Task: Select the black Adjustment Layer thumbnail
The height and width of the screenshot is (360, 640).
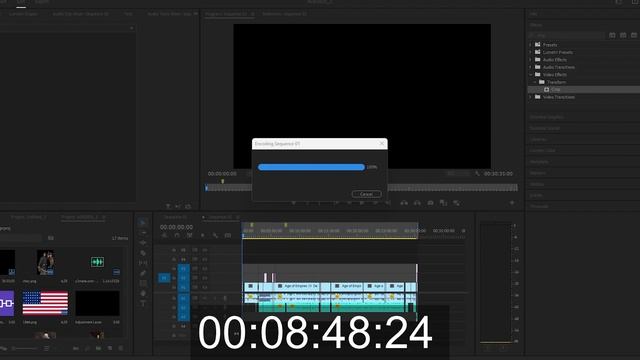Action: tap(98, 303)
